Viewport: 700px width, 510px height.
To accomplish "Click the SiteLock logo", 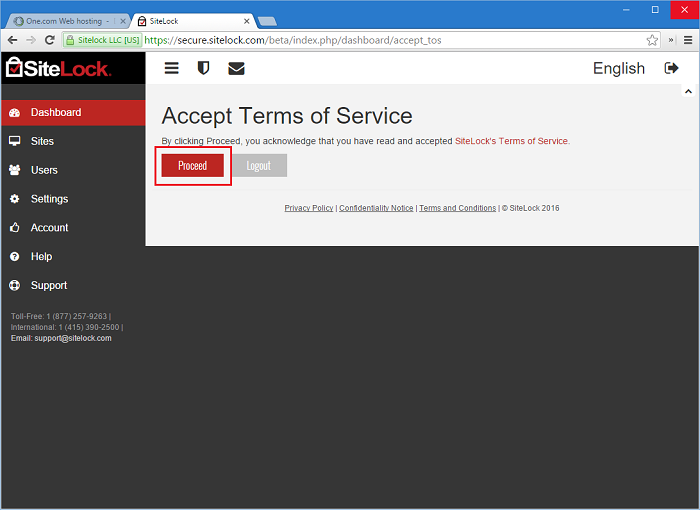I will tap(58, 68).
